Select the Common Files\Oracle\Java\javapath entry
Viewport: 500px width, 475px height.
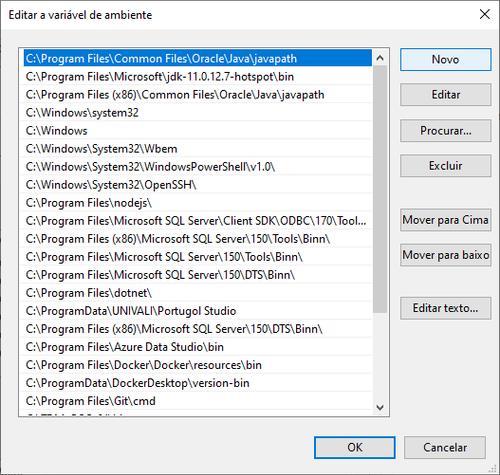coord(198,59)
